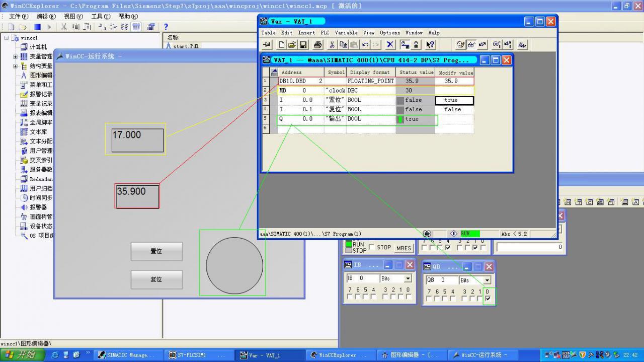Check bit 1 checkbox in the IB window
644x362 pixels.
tap(400, 297)
